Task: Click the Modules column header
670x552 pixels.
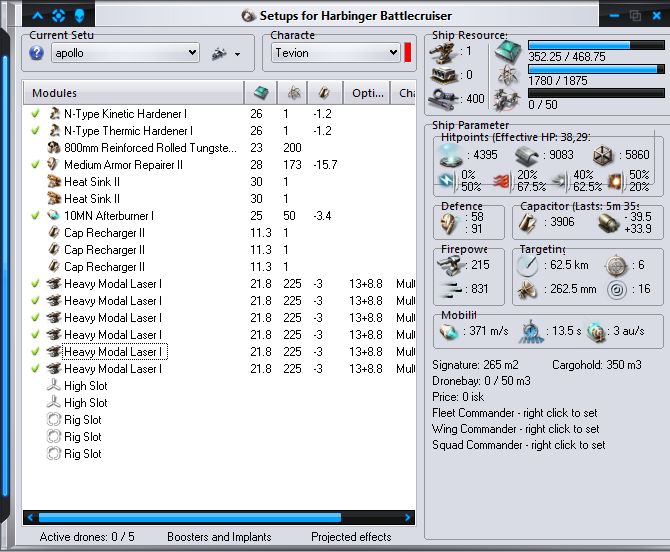Action: tap(133, 93)
